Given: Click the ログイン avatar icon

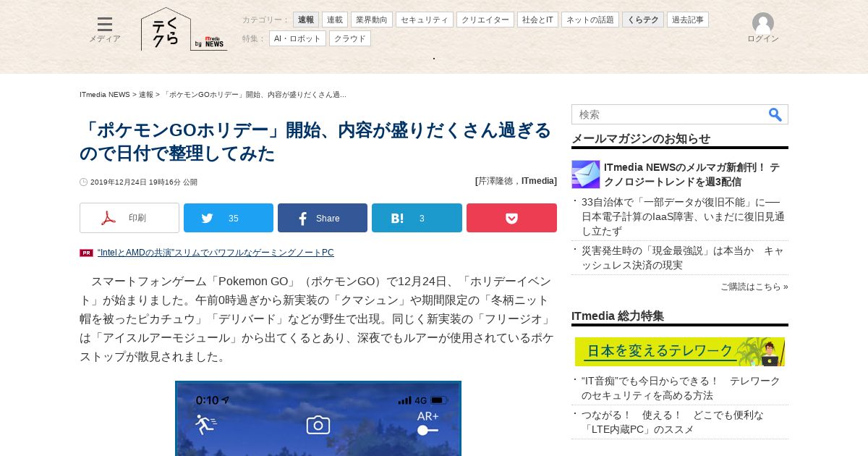Looking at the screenshot, I should pos(763,23).
